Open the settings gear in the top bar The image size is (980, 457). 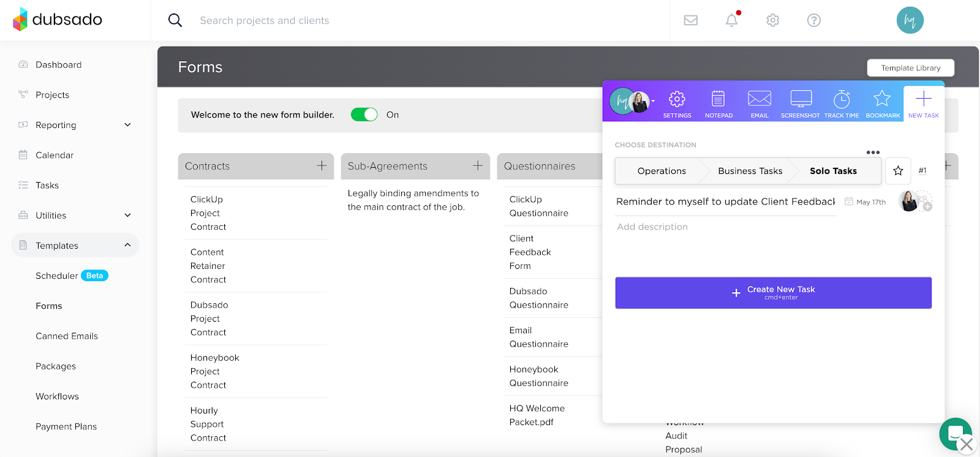coord(773,20)
